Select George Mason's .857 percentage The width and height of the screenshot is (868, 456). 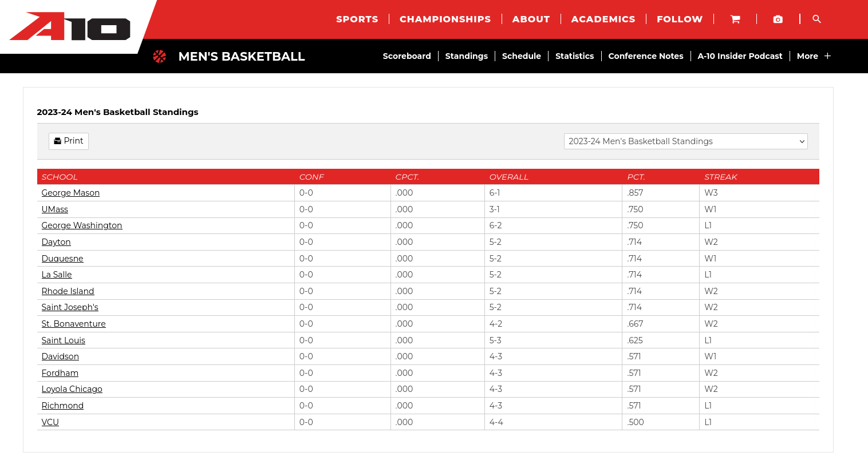(635, 193)
